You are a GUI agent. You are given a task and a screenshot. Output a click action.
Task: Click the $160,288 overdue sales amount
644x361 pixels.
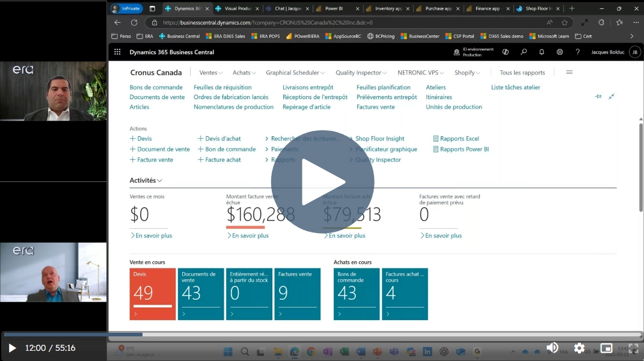pyautogui.click(x=261, y=214)
